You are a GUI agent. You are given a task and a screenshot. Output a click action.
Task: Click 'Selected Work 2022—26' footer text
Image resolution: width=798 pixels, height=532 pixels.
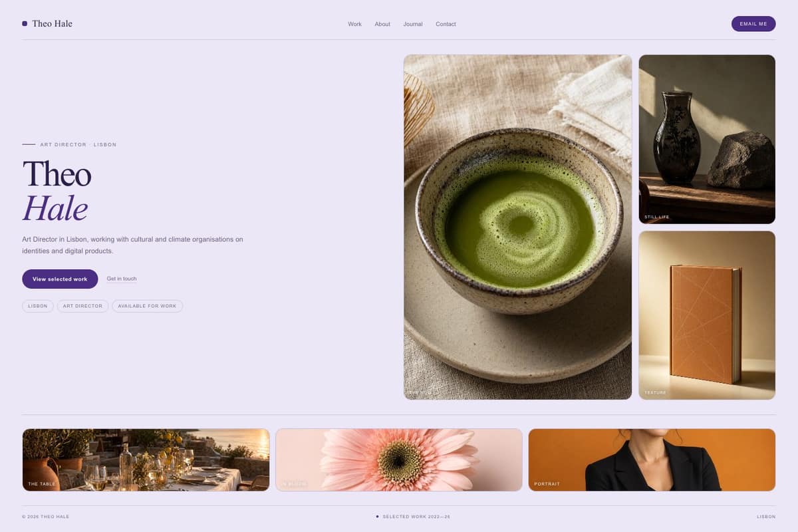(416, 517)
